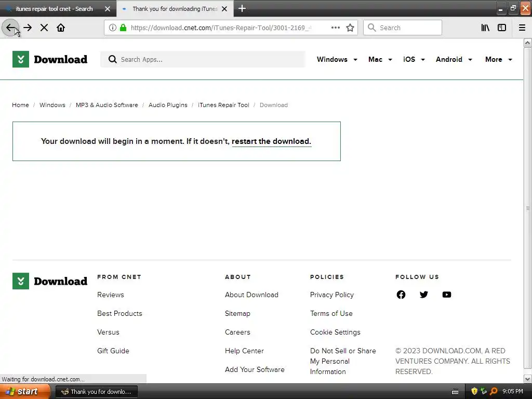The height and width of the screenshot is (399, 532).
Task: Click the green padlock secure connection icon
Action: point(123,28)
